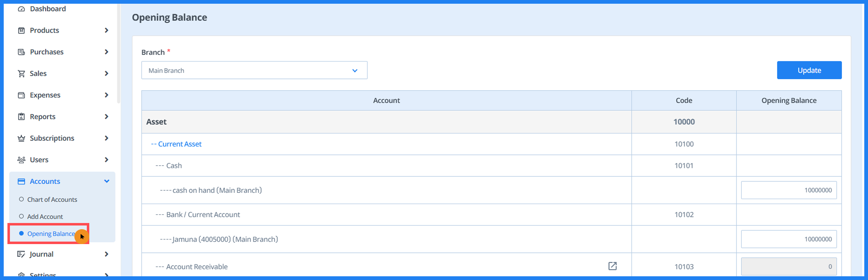The height and width of the screenshot is (280, 868).
Task: Collapse the Accounts menu chevron
Action: pyautogui.click(x=107, y=181)
